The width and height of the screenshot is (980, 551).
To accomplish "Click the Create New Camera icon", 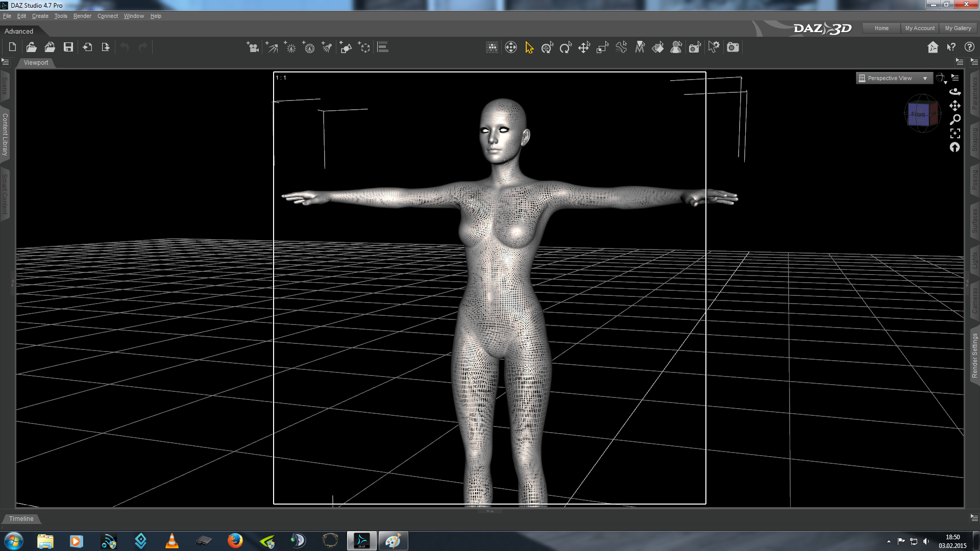I will click(253, 47).
